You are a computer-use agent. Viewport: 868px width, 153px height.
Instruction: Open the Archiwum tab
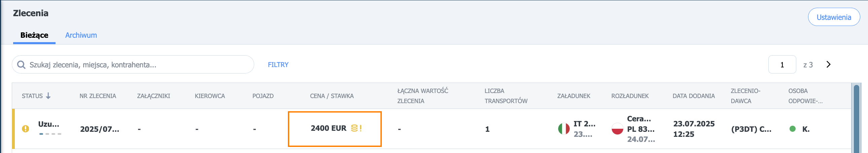click(x=81, y=35)
